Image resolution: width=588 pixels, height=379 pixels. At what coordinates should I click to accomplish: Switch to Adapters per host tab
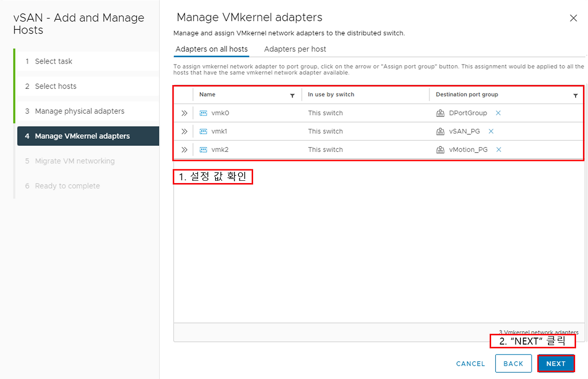(295, 49)
